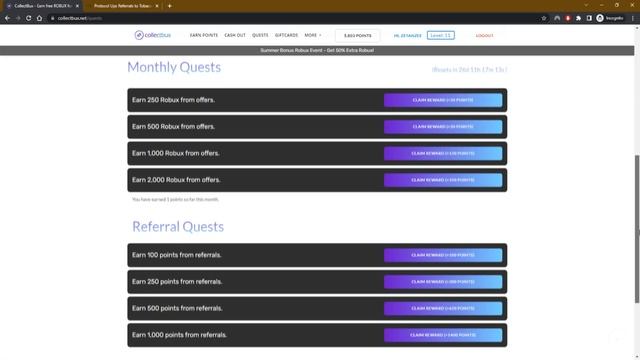
Task: Click 'Earn 500 points from referrals.' text
Action: [177, 308]
